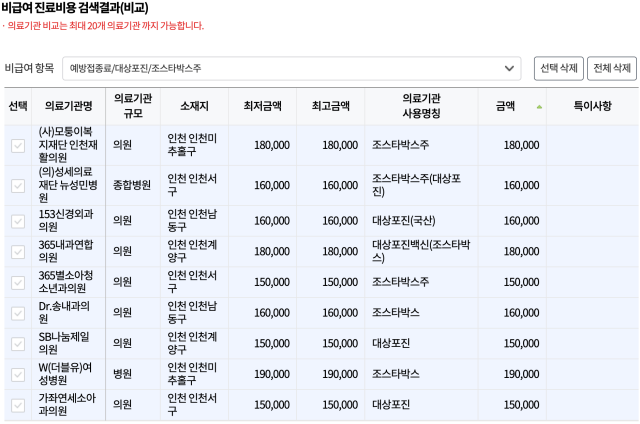The image size is (640, 424).
Task: Click the red notice about 최대 20개 의료기관
Action: (103, 26)
